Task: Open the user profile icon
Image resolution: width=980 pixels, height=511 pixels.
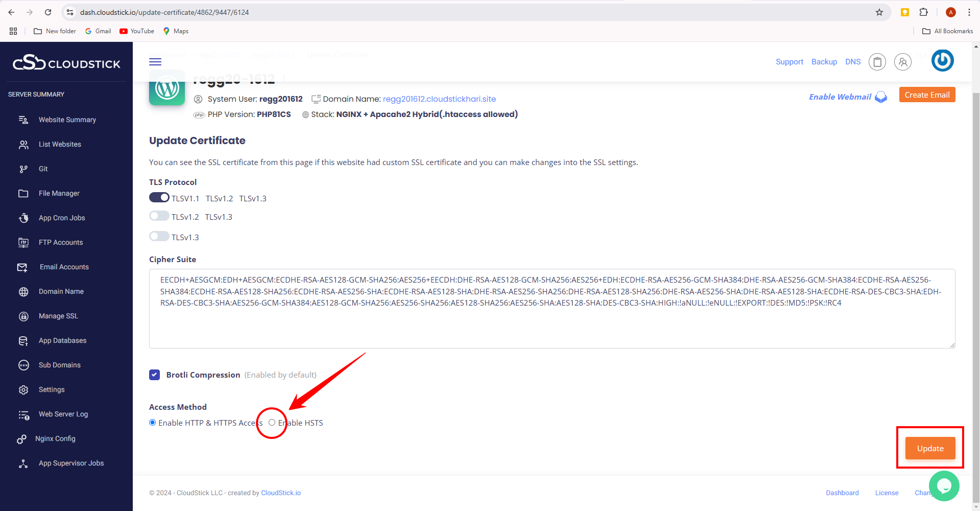Action: point(902,62)
